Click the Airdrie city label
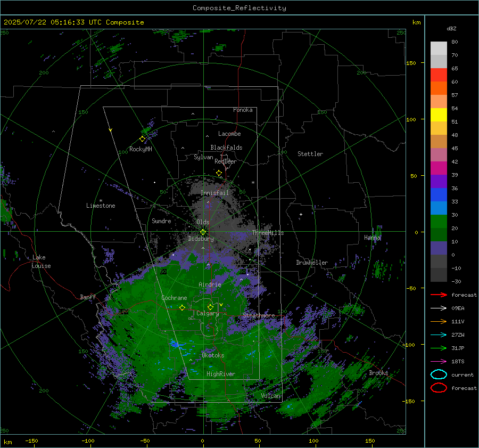This screenshot has height=448, width=479. click(210, 284)
